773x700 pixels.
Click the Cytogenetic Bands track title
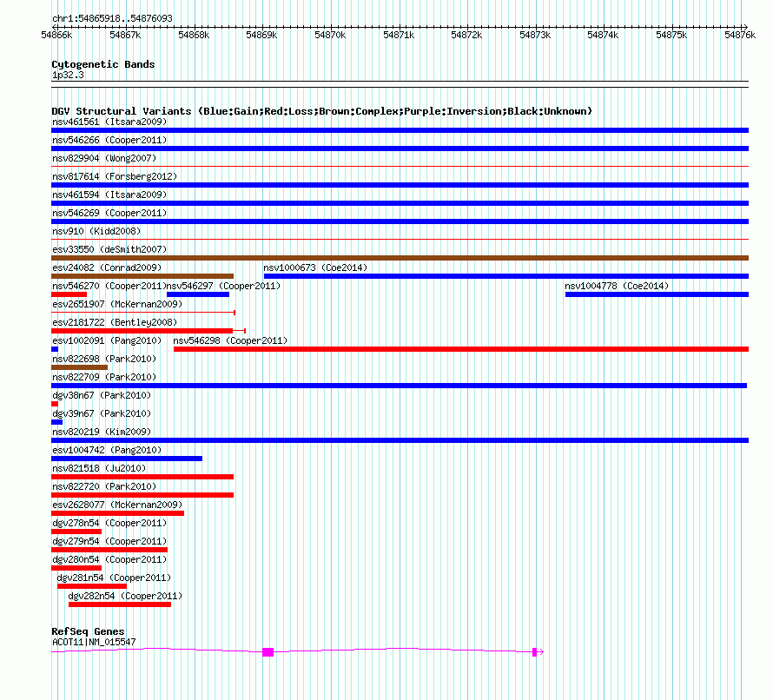(x=103, y=64)
